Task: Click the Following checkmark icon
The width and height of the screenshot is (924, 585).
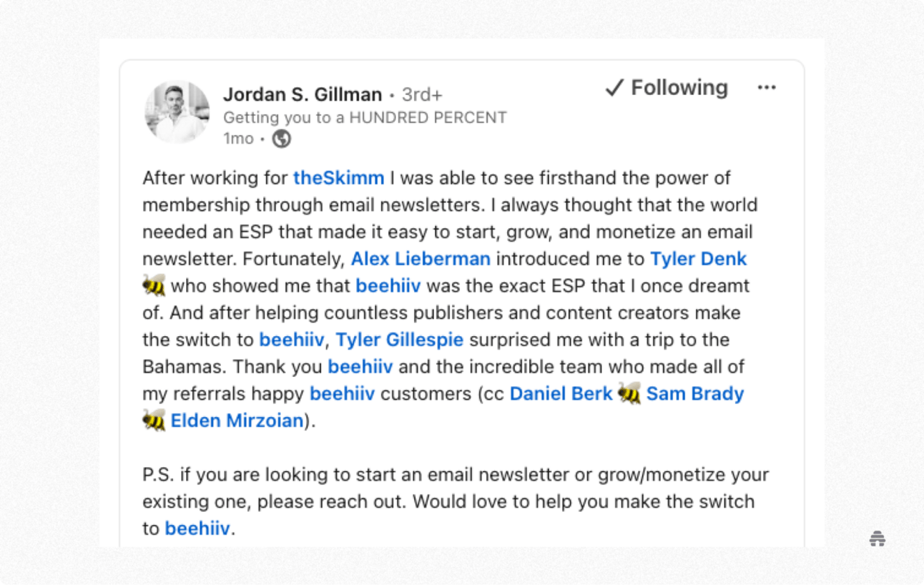Action: (x=614, y=88)
